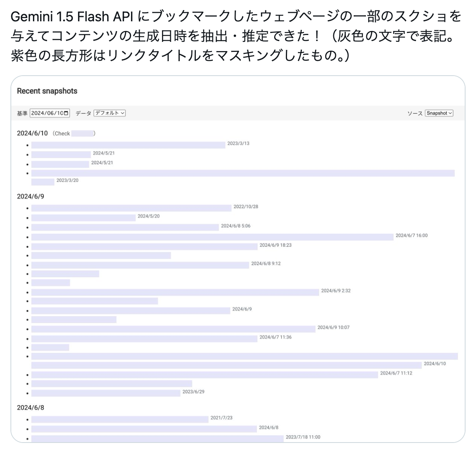This screenshot has width=476, height=453.
Task: Open the masked link dated 2021/7/23
Action: click(119, 419)
